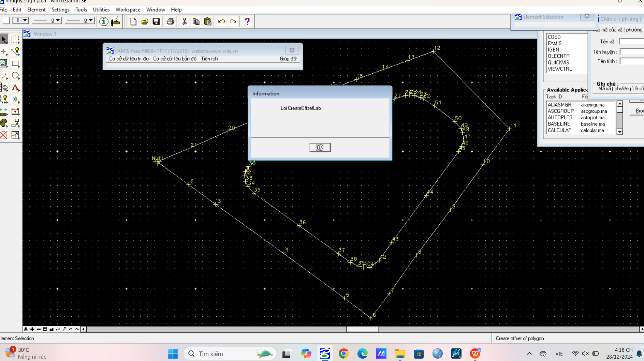Undo the last action via toolbar arrow
This screenshot has height=361, width=644.
221,21
